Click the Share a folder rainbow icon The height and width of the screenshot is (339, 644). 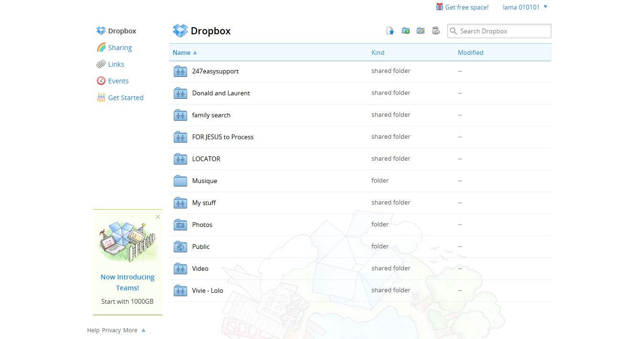click(421, 31)
